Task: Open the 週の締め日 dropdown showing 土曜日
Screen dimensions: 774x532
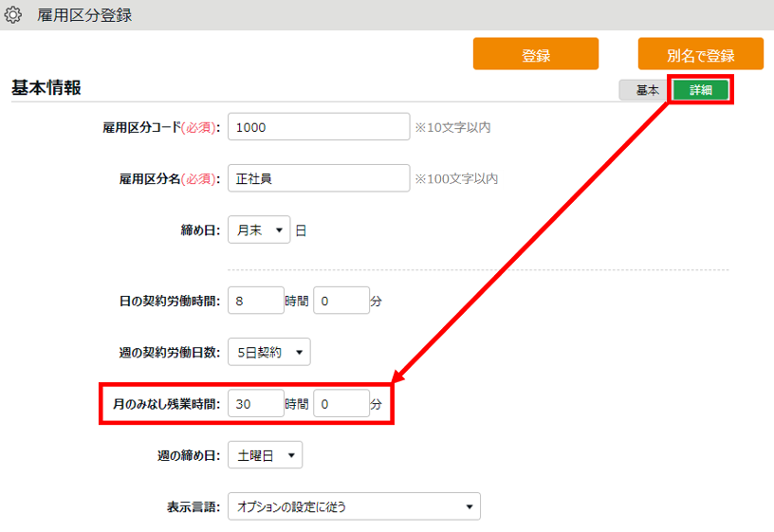Action: [265, 455]
